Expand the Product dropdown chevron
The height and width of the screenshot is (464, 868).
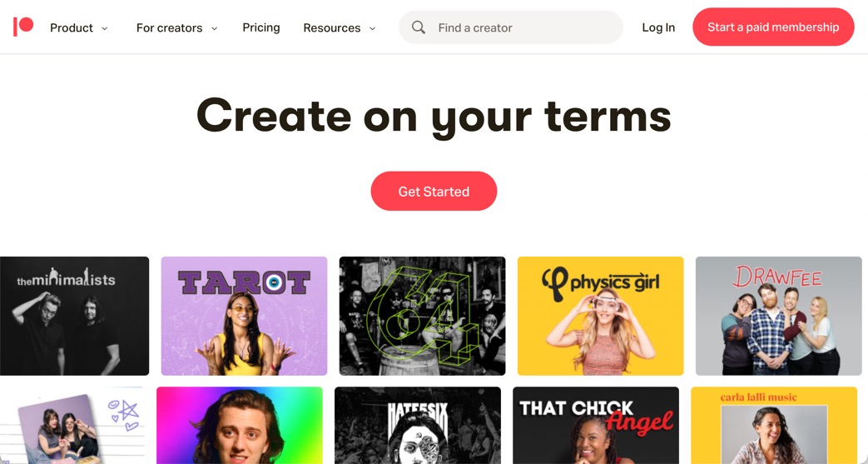click(105, 28)
